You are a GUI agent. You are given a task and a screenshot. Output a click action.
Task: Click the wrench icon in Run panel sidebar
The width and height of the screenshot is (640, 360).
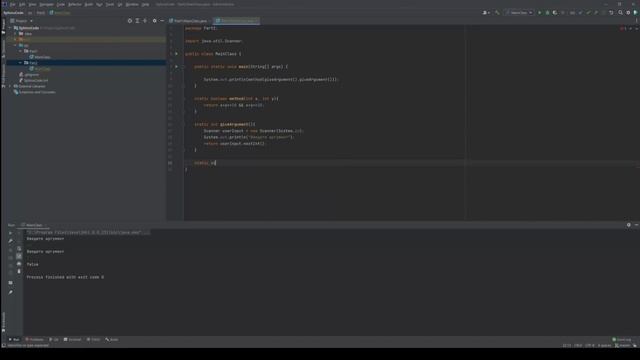[x=10, y=241]
